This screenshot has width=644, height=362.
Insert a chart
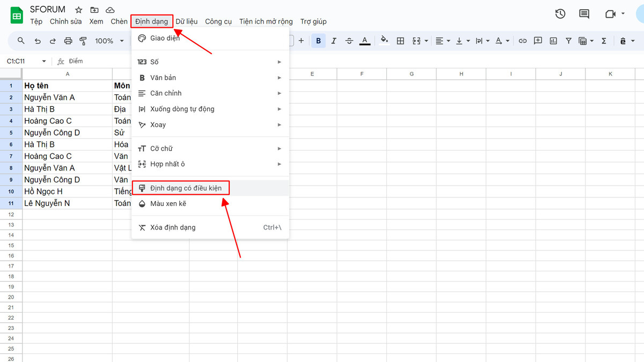(553, 41)
